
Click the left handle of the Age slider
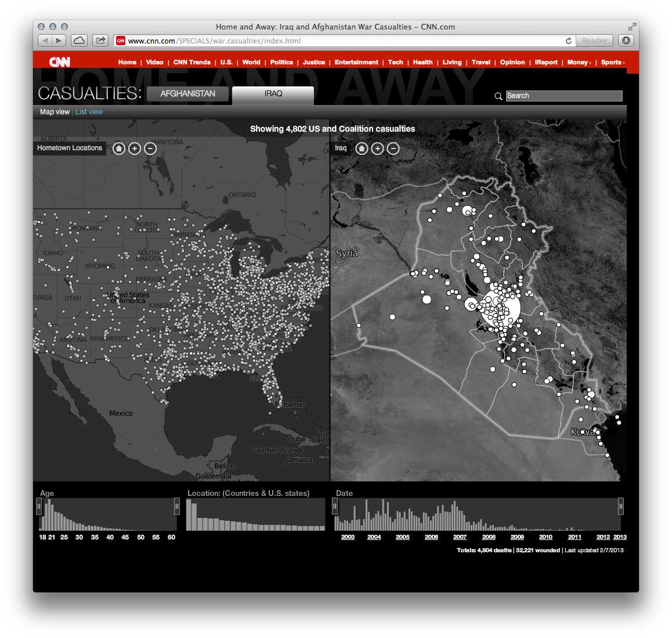pyautogui.click(x=39, y=507)
